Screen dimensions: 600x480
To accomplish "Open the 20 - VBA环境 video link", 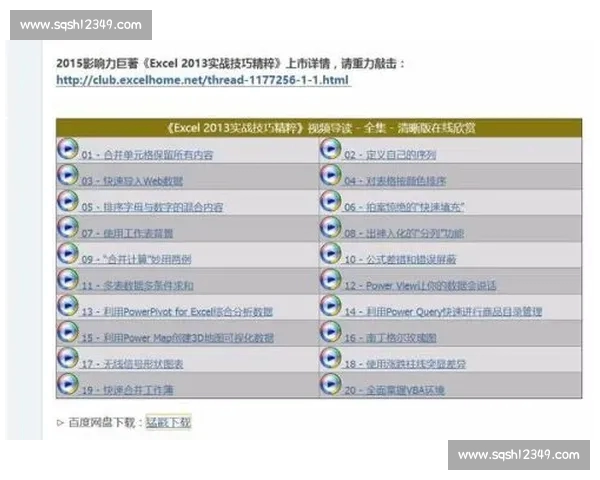I will [394, 390].
